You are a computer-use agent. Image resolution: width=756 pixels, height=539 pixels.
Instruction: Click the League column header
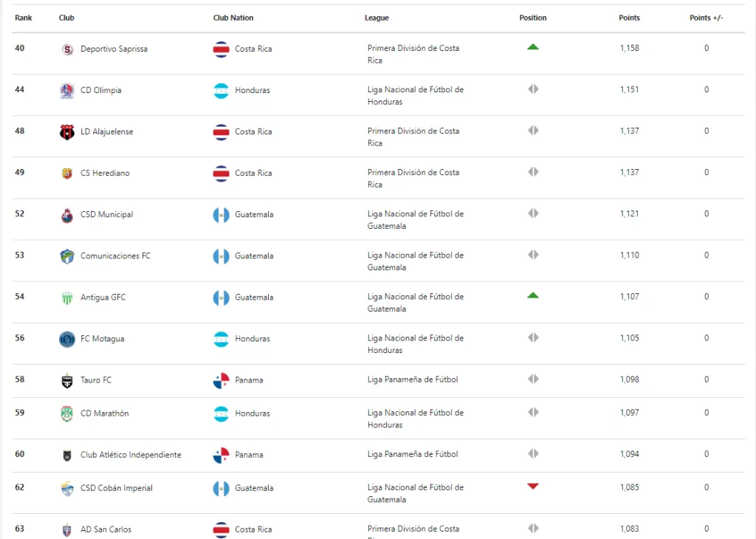pyautogui.click(x=377, y=18)
